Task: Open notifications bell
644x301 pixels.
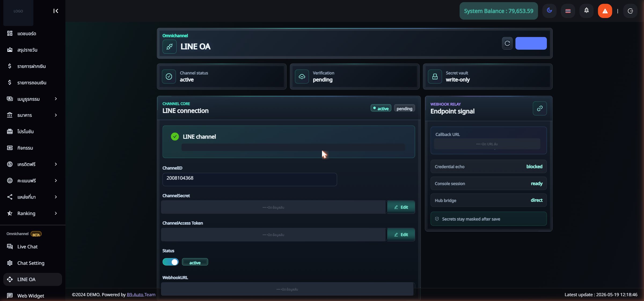Action: tap(586, 10)
